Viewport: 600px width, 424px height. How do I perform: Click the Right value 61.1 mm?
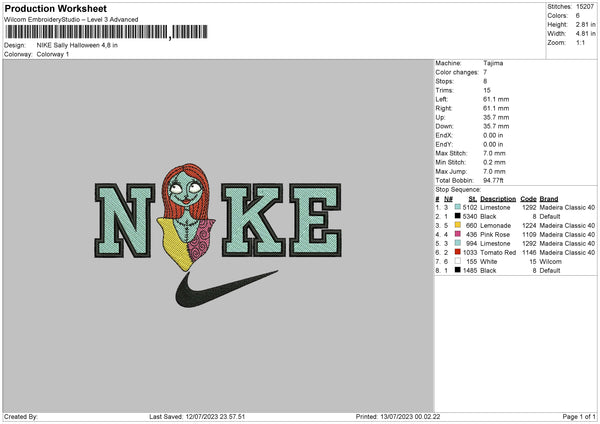point(496,108)
